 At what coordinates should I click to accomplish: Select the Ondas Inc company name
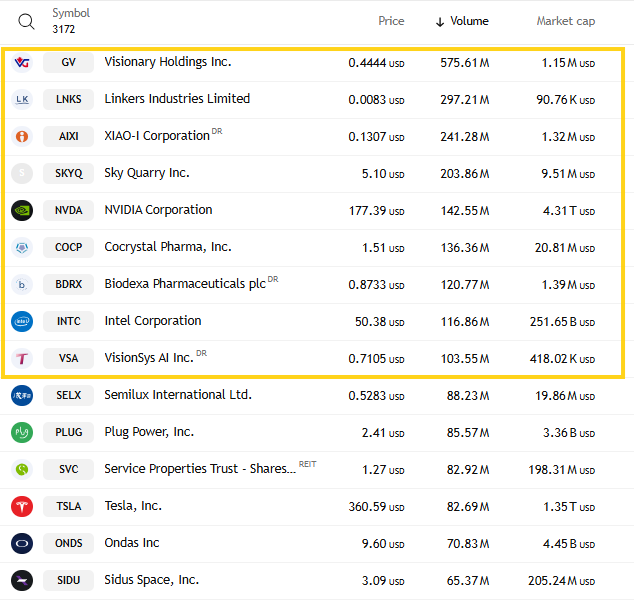coord(132,543)
